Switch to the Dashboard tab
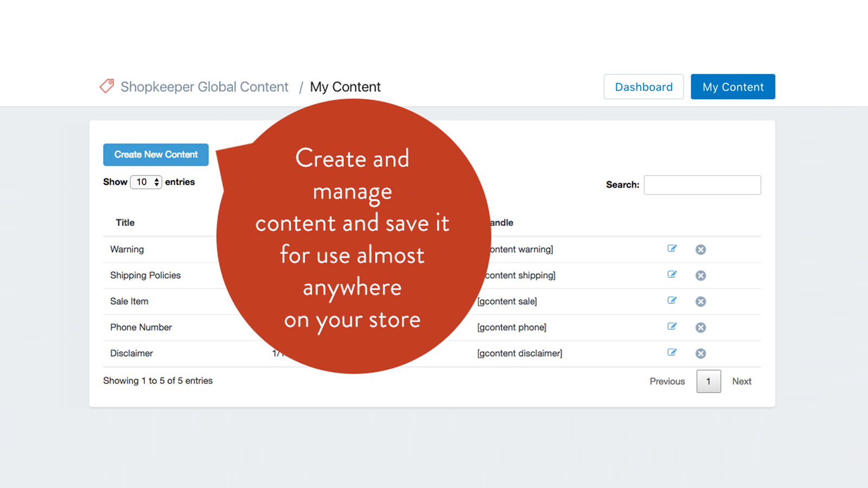868x488 pixels. click(643, 87)
